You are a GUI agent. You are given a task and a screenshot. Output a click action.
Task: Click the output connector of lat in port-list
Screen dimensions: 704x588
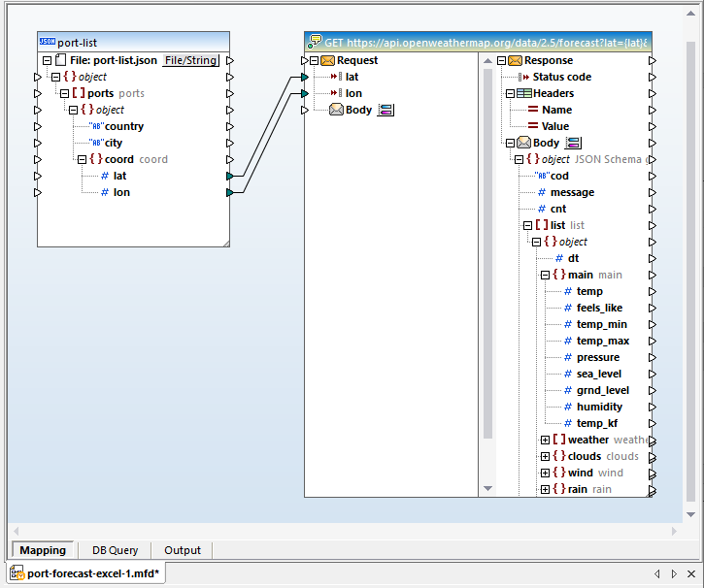pos(230,176)
